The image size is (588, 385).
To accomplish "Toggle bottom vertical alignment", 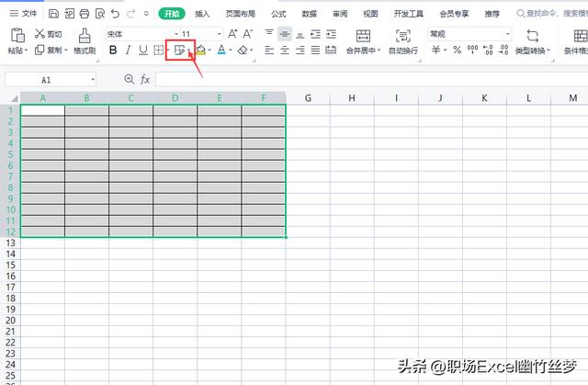I will coord(300,35).
